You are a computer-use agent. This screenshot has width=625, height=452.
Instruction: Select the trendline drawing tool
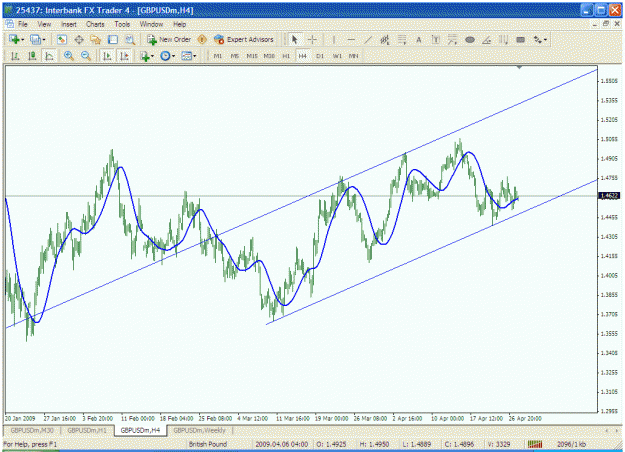(x=368, y=39)
